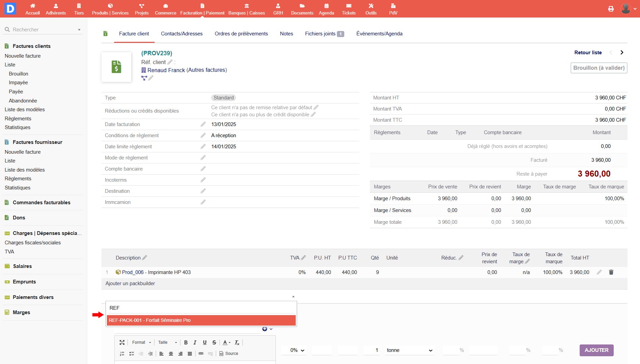Toggle strikethrough in the editor toolbar

tap(214, 342)
